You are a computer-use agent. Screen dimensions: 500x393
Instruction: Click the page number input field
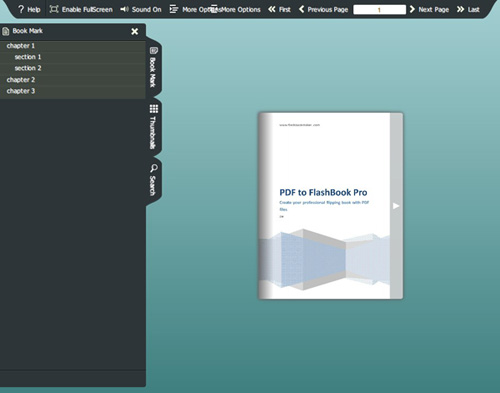click(379, 10)
